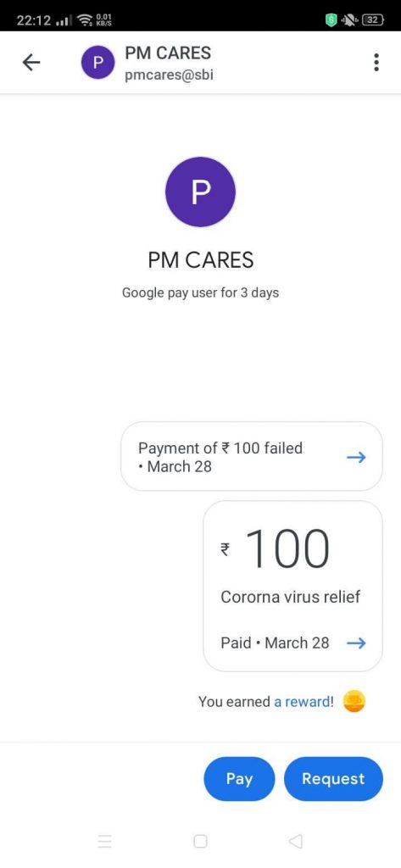
Task: Open paid March 28 transaction arrow
Action: (356, 643)
